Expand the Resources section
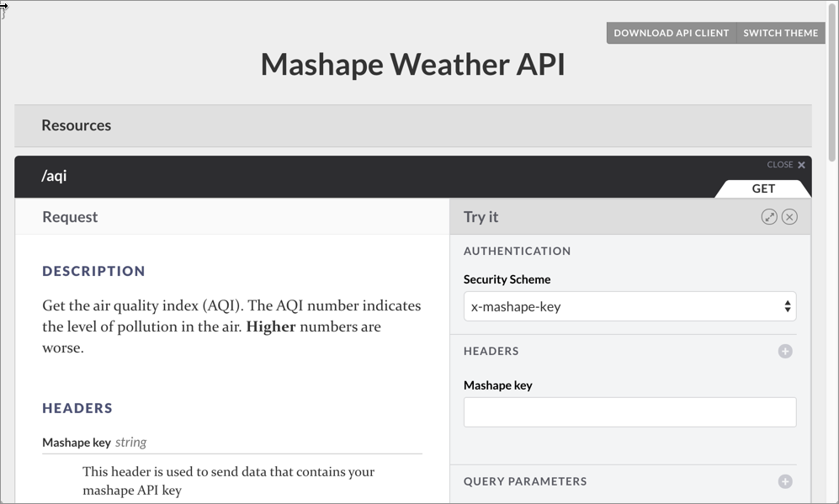This screenshot has height=504, width=839. (x=77, y=125)
